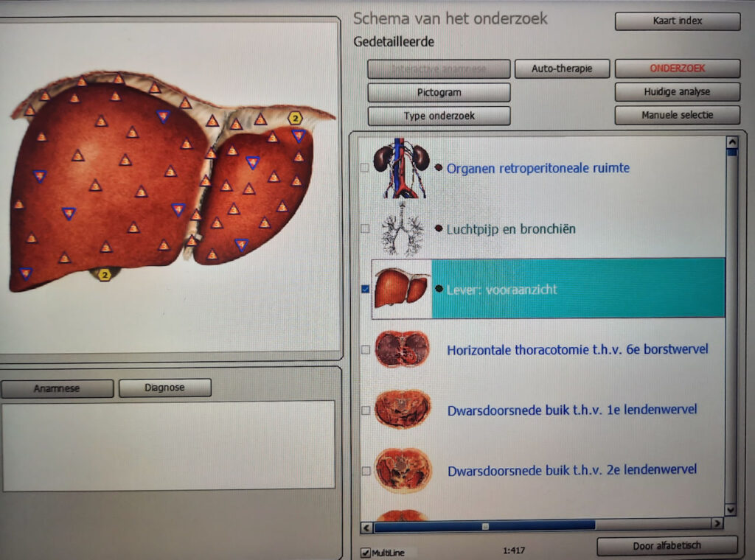Image resolution: width=755 pixels, height=560 pixels.
Task: Click the trachea and bronchi thumbnail
Action: click(402, 229)
